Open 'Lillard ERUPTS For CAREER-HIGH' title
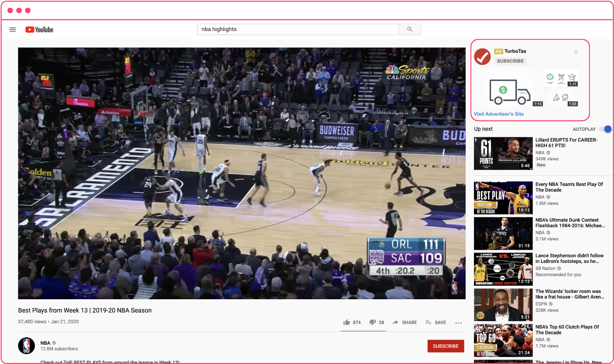 coord(566,143)
